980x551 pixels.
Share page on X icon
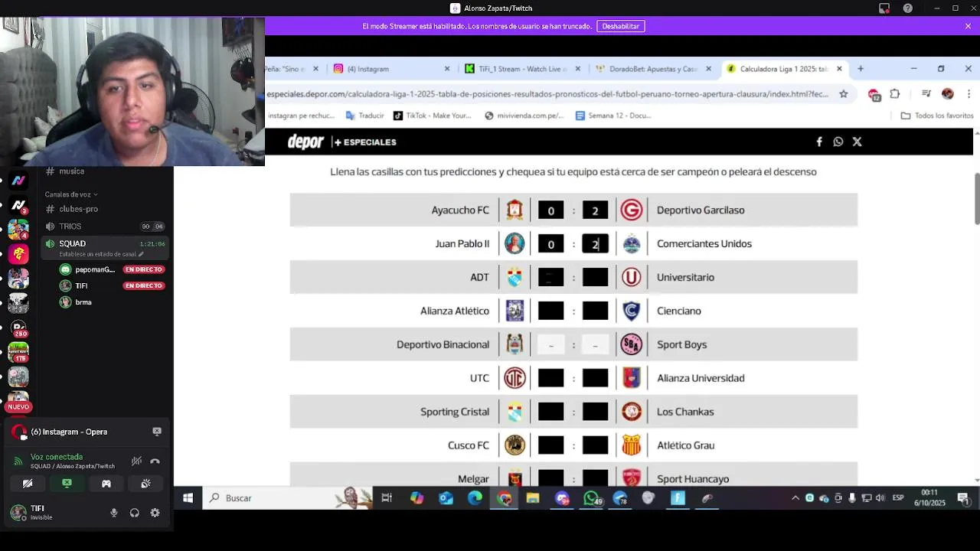[857, 142]
